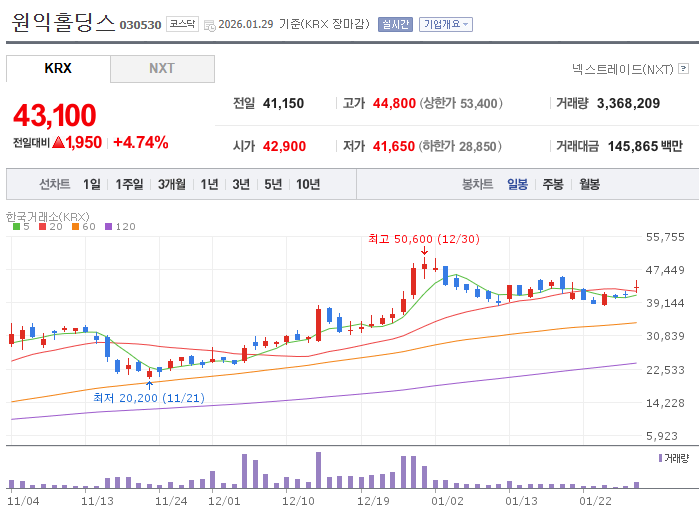
Task: Click the calendar icon beside 2026.01.29
Action: 210,25
